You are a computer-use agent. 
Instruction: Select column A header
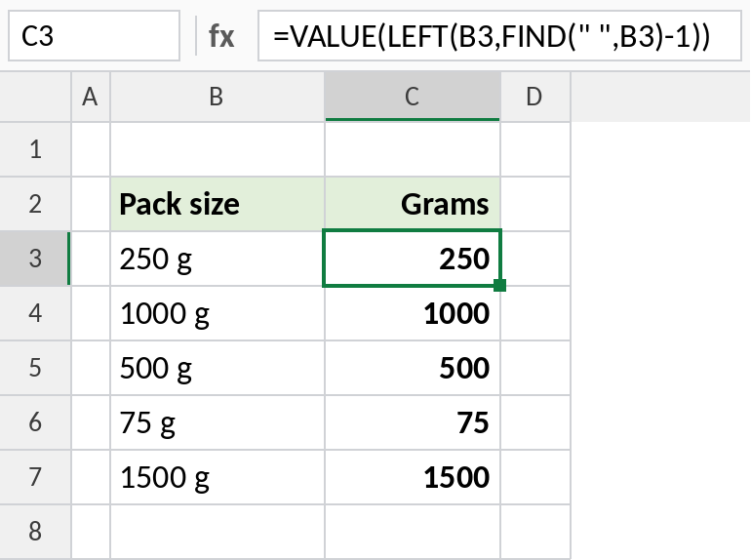(91, 97)
